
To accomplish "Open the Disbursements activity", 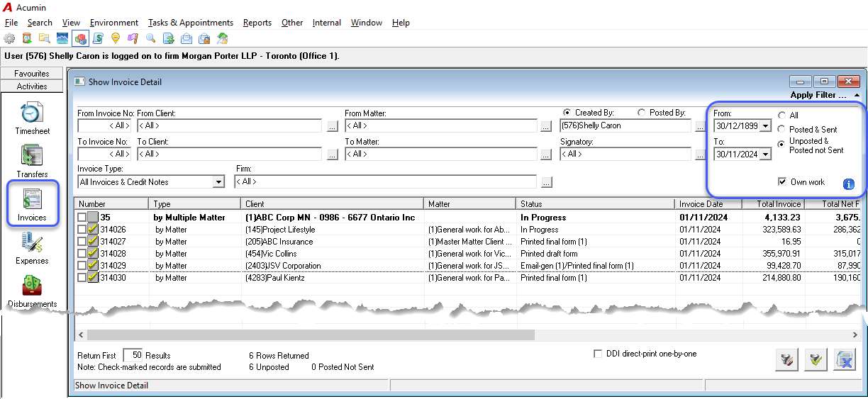I will (32, 291).
